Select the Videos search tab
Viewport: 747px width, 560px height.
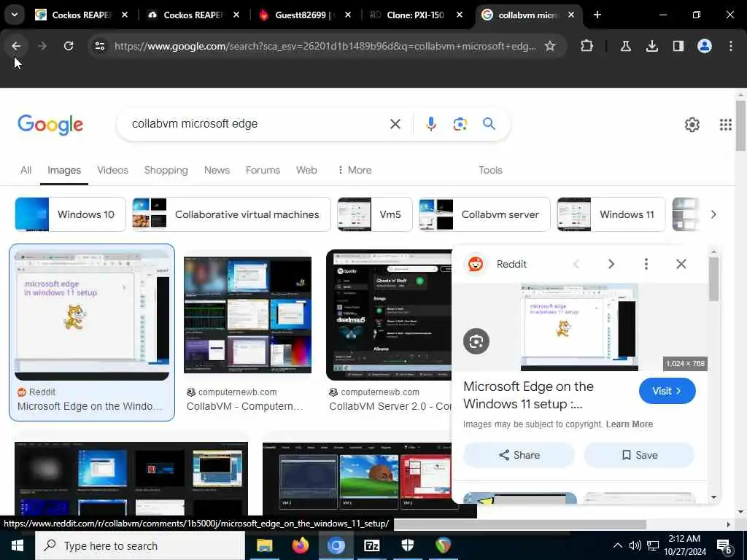112,170
